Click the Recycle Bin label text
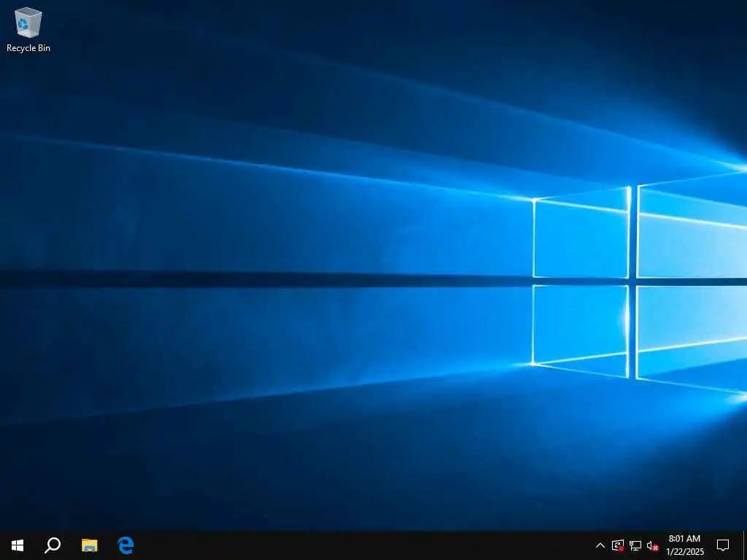Image resolution: width=747 pixels, height=560 pixels. [x=28, y=48]
